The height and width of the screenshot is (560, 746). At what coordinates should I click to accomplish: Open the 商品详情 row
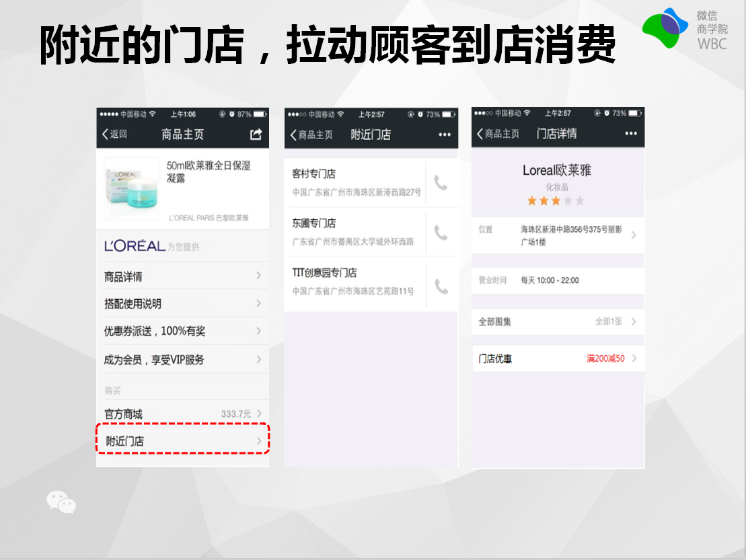point(183,276)
